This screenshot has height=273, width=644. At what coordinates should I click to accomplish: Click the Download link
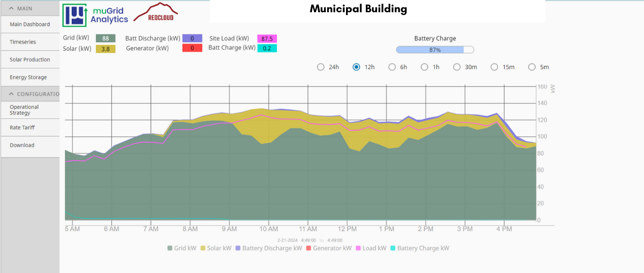click(22, 145)
